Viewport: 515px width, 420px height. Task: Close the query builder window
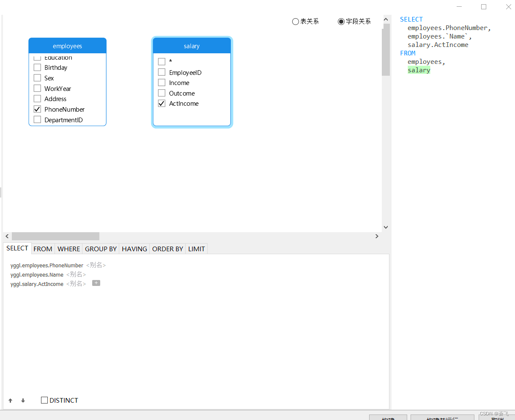coord(509,7)
